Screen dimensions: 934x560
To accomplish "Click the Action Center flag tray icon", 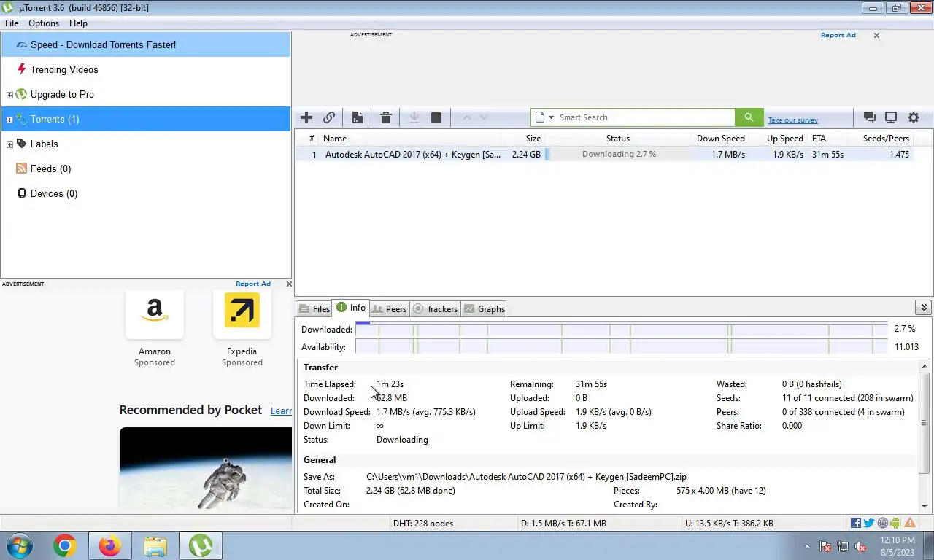I will (x=825, y=546).
